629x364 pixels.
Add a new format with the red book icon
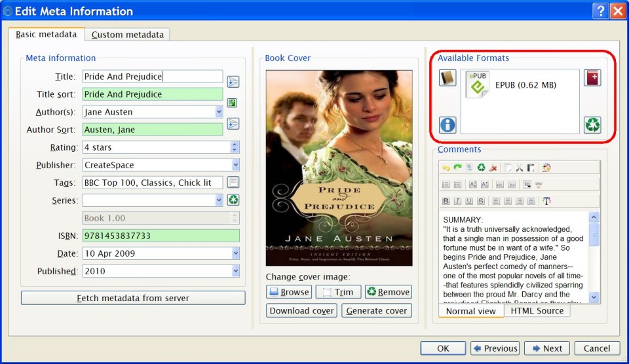click(x=592, y=78)
